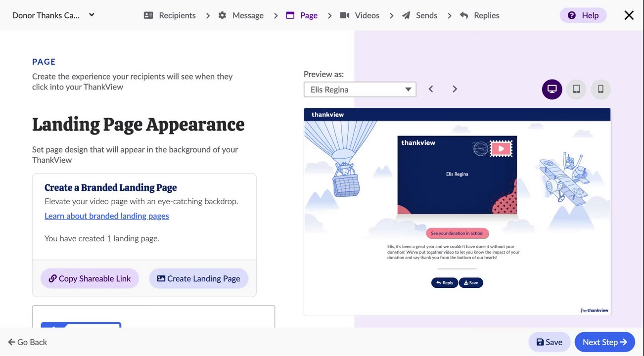
Task: Go to the Replies step
Action: (x=479, y=15)
